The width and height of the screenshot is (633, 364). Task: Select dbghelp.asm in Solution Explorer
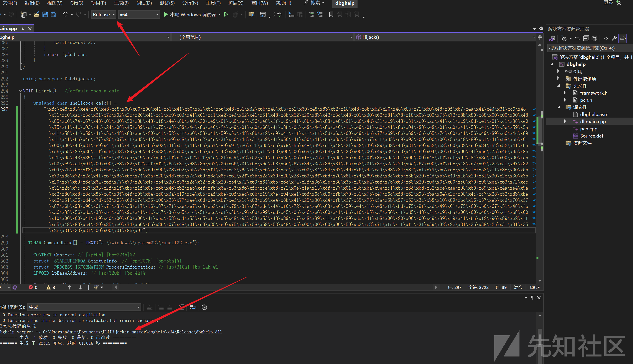594,114
